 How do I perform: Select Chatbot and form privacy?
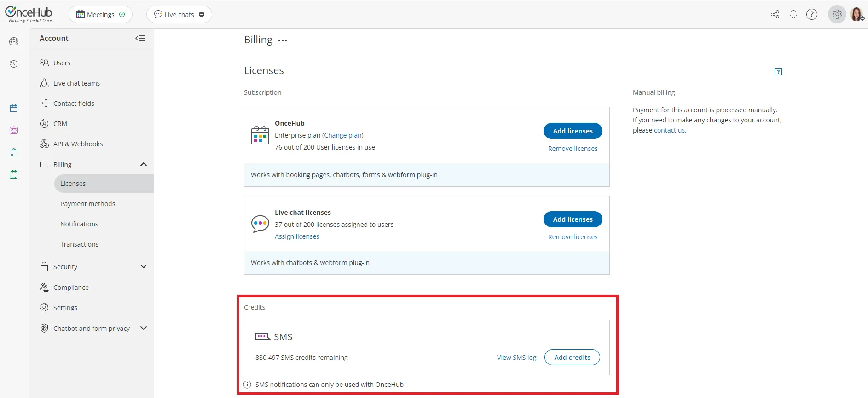(x=92, y=329)
